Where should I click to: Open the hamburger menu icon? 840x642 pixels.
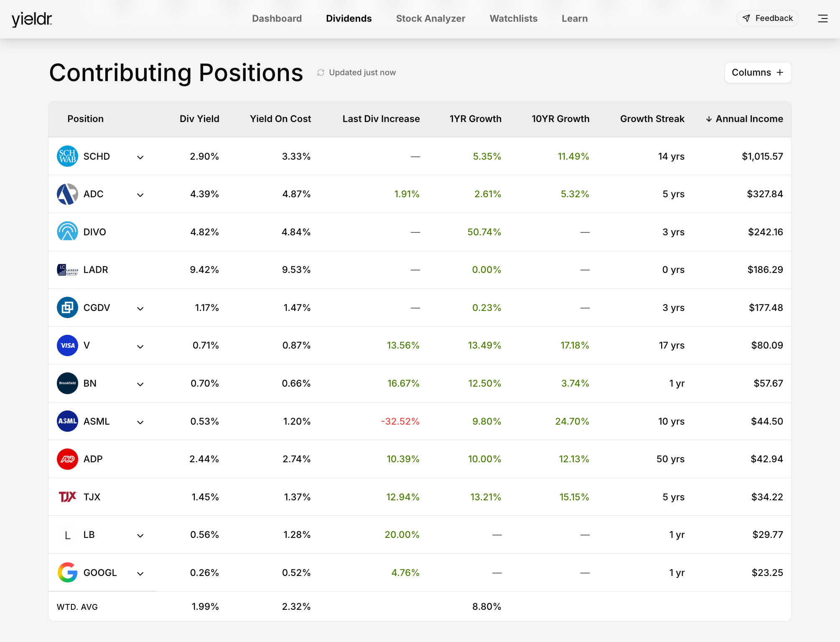(x=822, y=18)
